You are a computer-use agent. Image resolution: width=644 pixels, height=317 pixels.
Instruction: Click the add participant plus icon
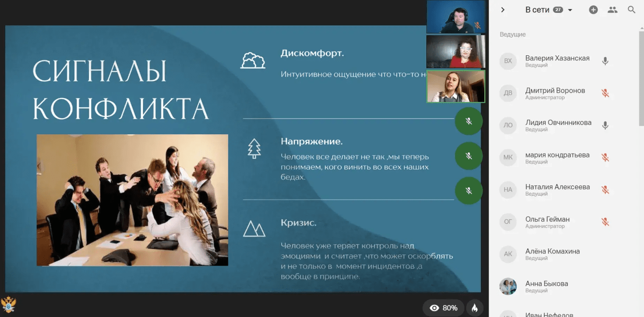(593, 10)
